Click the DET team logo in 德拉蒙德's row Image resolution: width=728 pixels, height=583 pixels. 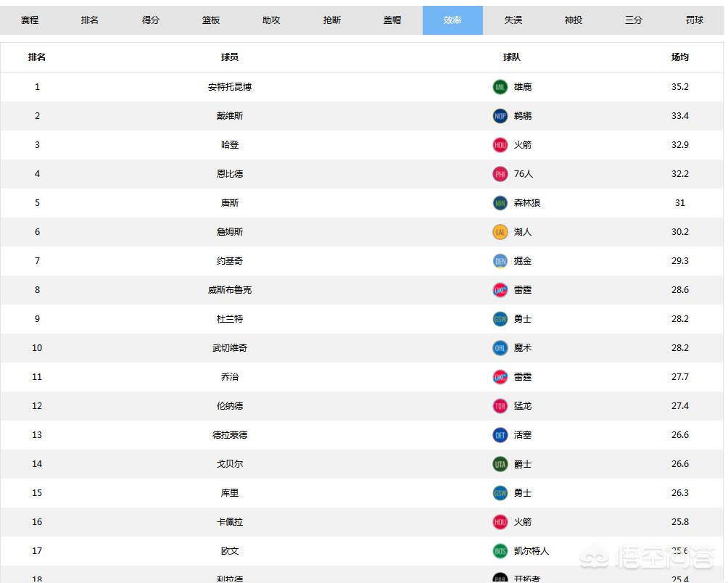click(x=500, y=435)
